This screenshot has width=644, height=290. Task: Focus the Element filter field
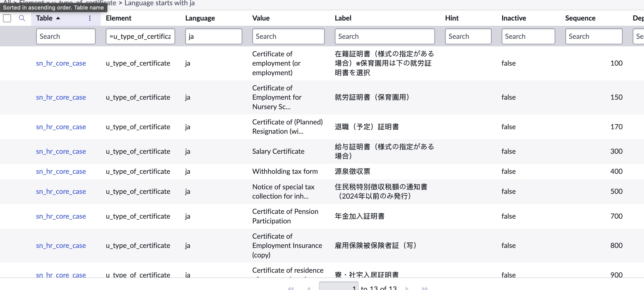140,36
